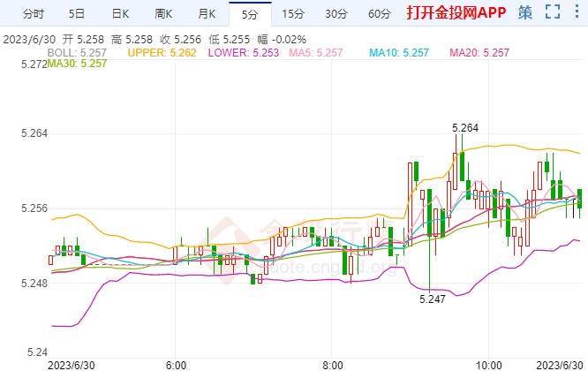Click the LOWER: 5.253 indicator label
This screenshot has height=371, width=588.
coord(244,52)
